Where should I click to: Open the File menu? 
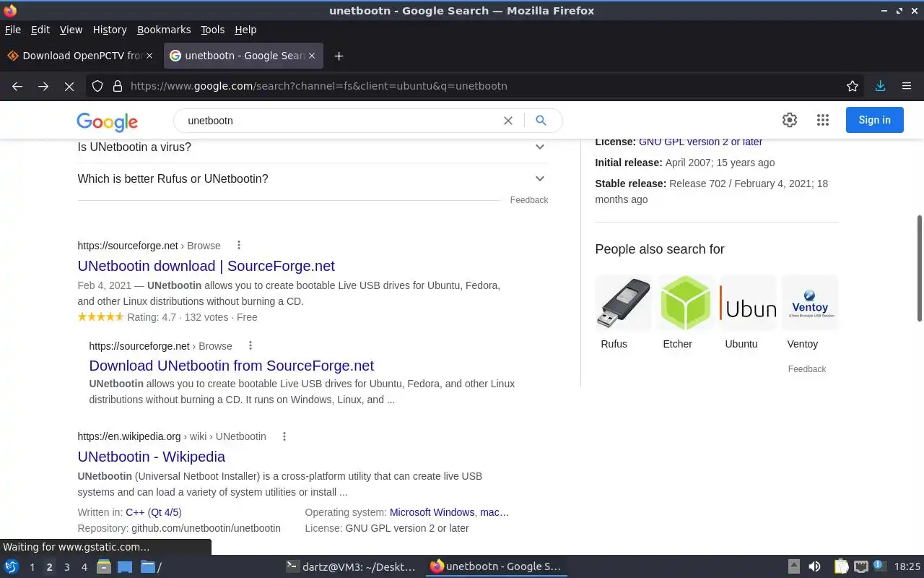(13, 30)
